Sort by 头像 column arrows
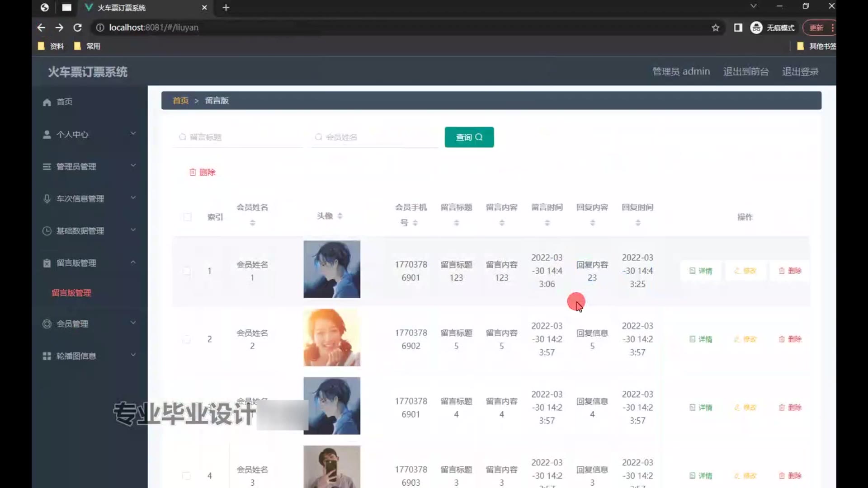This screenshot has width=868, height=488. (x=340, y=216)
